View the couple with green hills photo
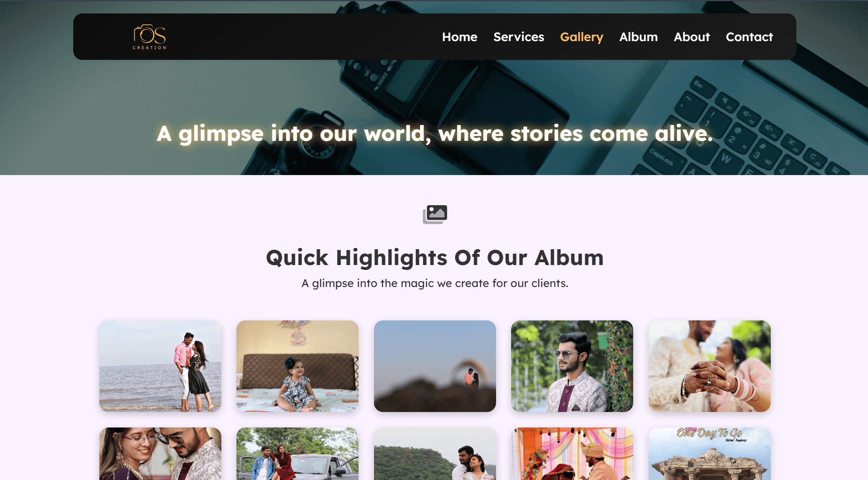This screenshot has height=480, width=868. point(435,454)
